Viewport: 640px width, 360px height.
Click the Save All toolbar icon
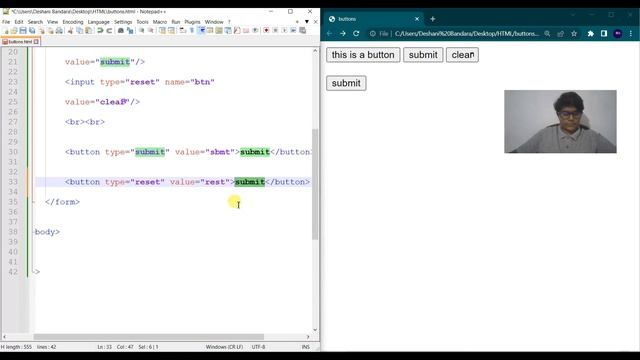[32, 31]
